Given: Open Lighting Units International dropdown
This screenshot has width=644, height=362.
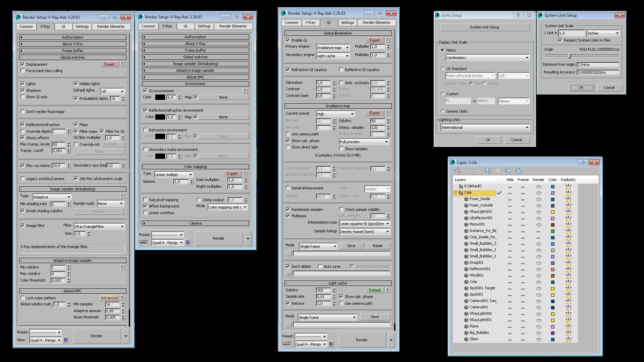Looking at the screenshot, I should pos(485,127).
